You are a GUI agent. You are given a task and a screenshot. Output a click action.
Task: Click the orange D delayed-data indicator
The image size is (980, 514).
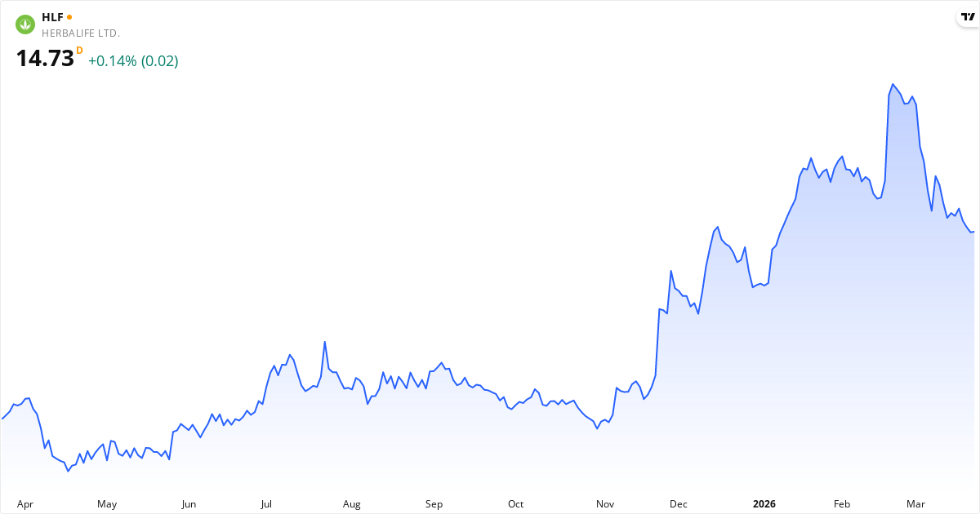(x=79, y=51)
